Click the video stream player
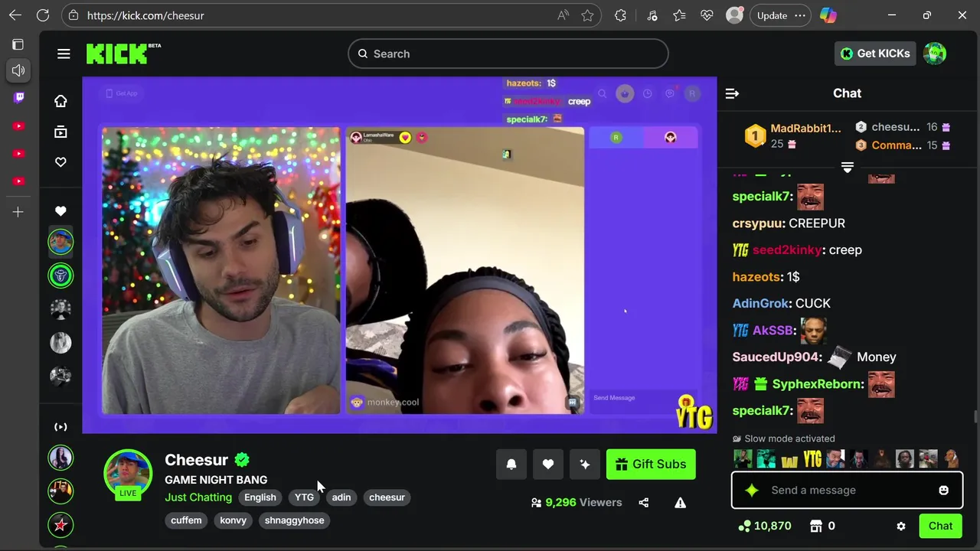Image resolution: width=980 pixels, height=551 pixels. coord(400,255)
